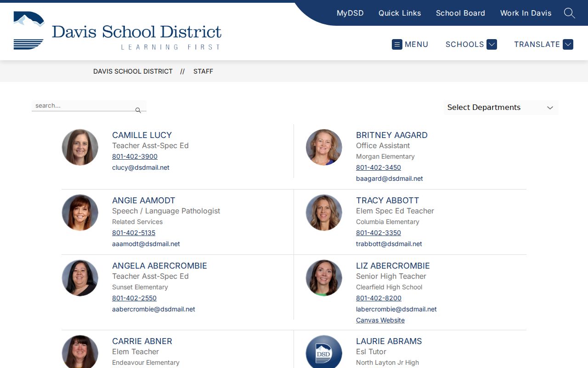588x368 pixels.
Task: Call Camille Lucy at 801-402-3900
Action: pyautogui.click(x=135, y=156)
